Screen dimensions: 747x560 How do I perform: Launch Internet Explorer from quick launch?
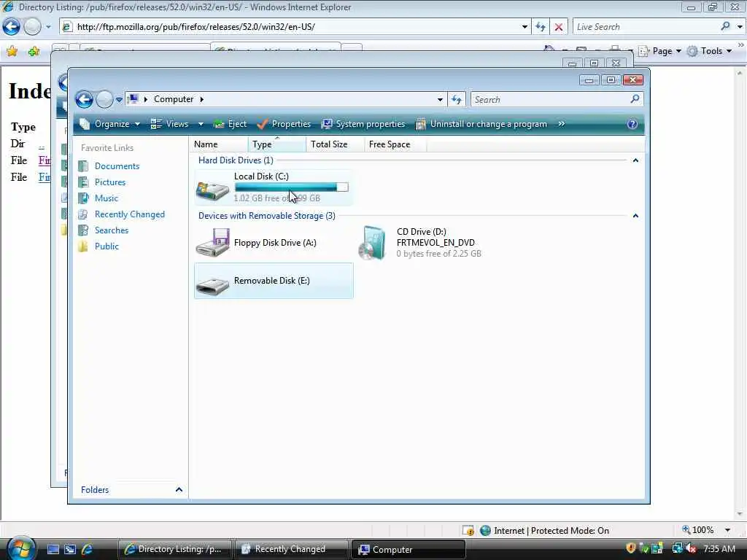point(88,549)
